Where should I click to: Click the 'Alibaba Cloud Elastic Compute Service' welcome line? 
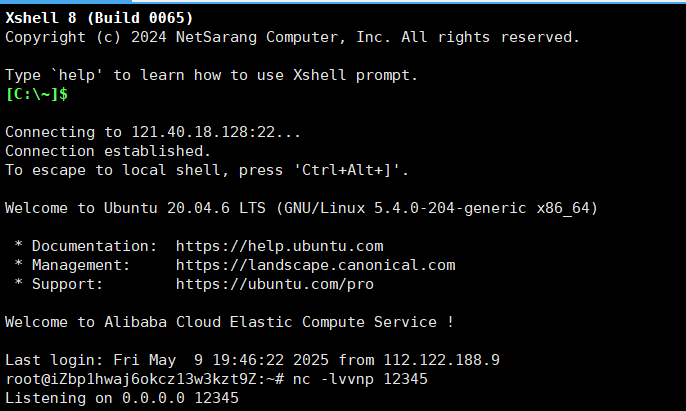(x=229, y=322)
